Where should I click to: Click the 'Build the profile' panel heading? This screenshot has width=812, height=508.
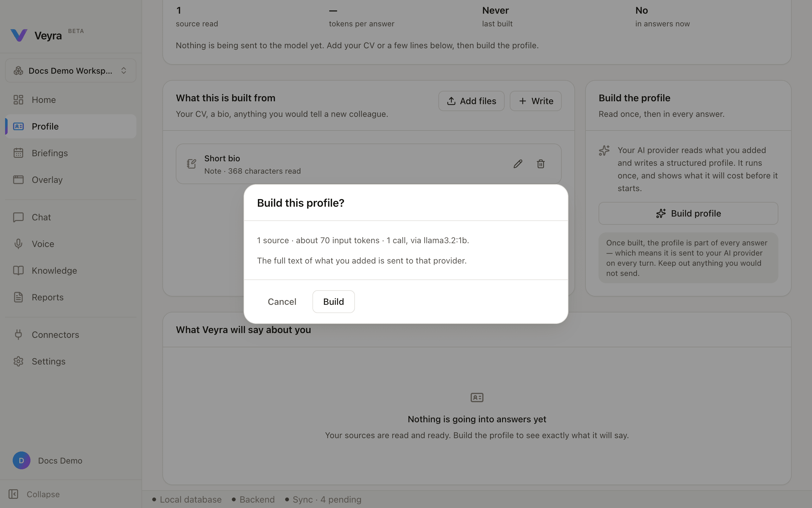point(634,98)
